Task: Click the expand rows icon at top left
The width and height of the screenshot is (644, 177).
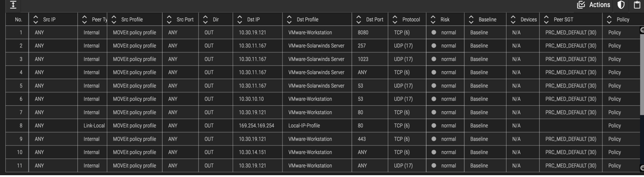Action: tap(13, 5)
